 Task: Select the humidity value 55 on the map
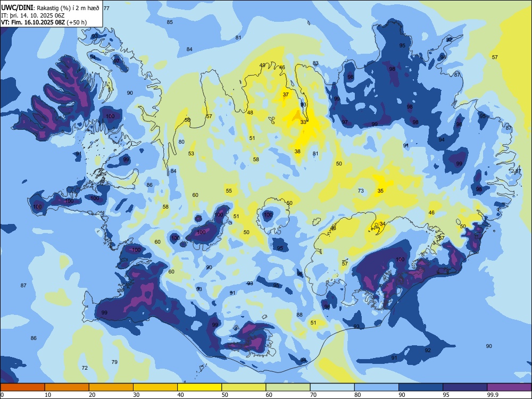click(x=229, y=190)
